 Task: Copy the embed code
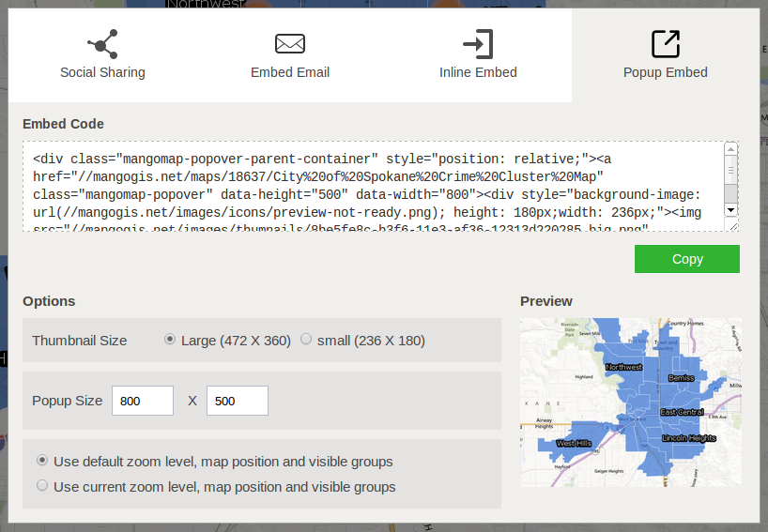[687, 259]
